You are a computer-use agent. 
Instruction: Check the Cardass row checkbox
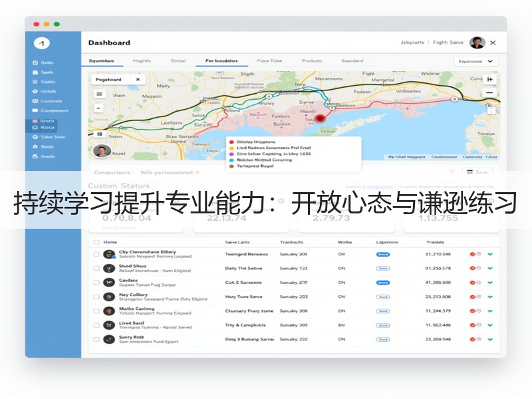click(x=96, y=283)
